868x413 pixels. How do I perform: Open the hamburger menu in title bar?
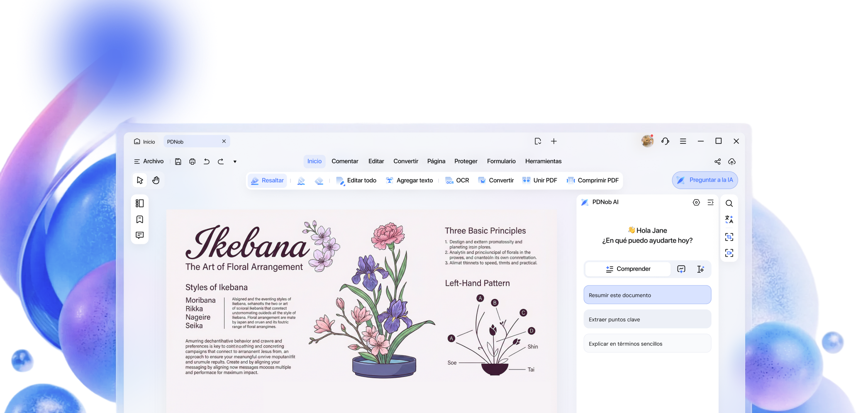click(683, 141)
